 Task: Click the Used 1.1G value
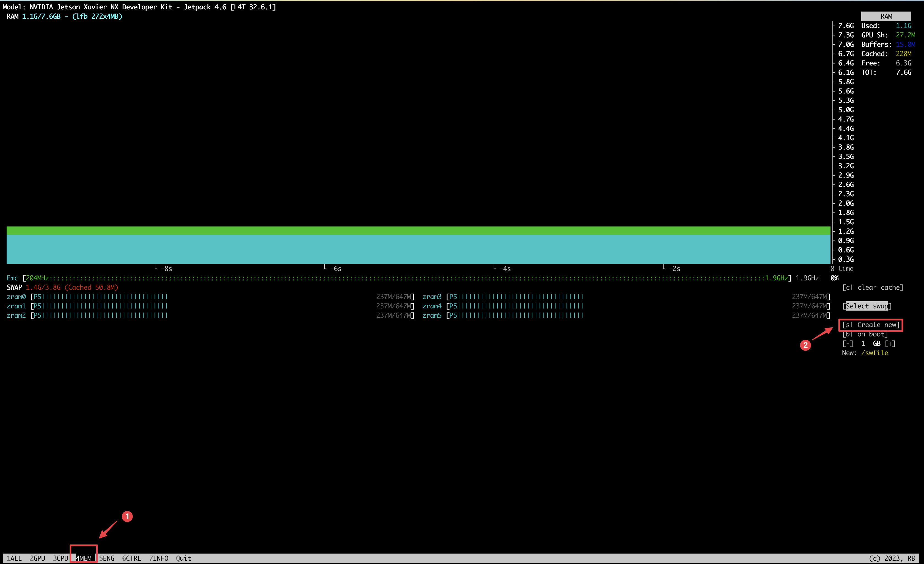[903, 26]
